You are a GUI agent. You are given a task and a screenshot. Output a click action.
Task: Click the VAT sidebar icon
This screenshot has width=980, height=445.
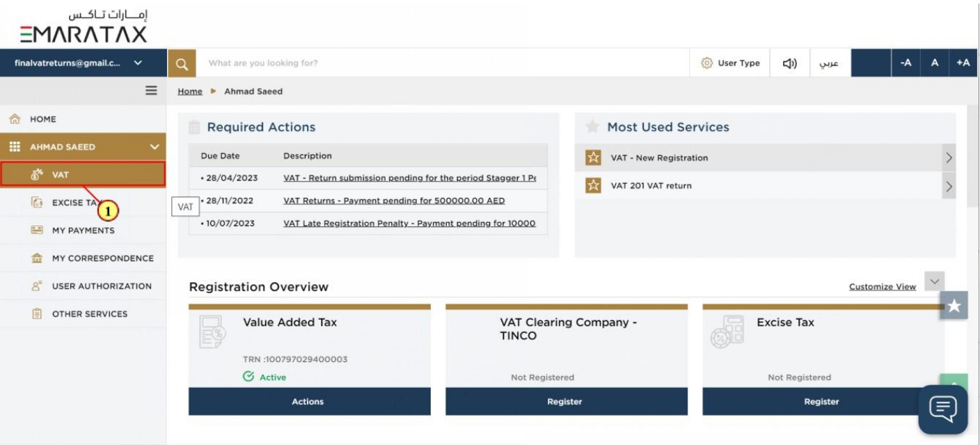click(38, 174)
